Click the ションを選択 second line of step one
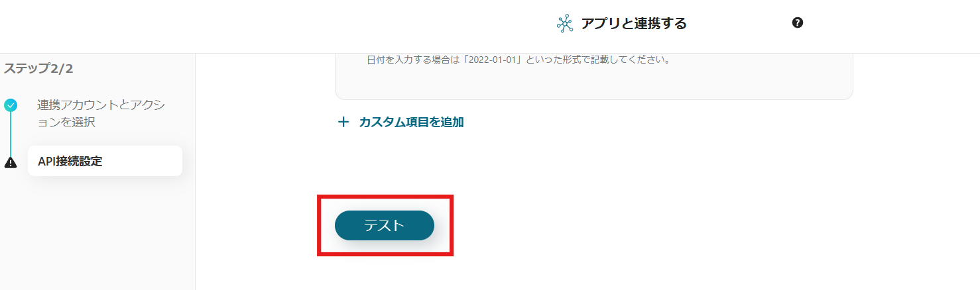This screenshot has height=290, width=980. [x=66, y=122]
